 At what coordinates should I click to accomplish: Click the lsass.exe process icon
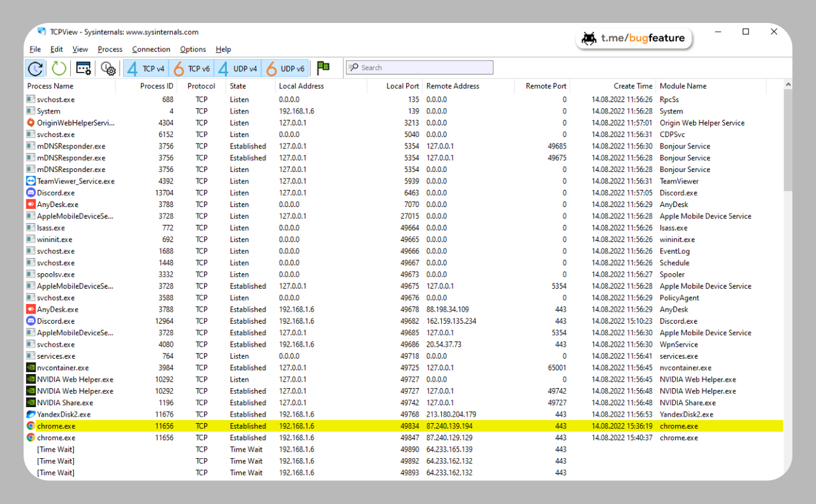coord(31,227)
